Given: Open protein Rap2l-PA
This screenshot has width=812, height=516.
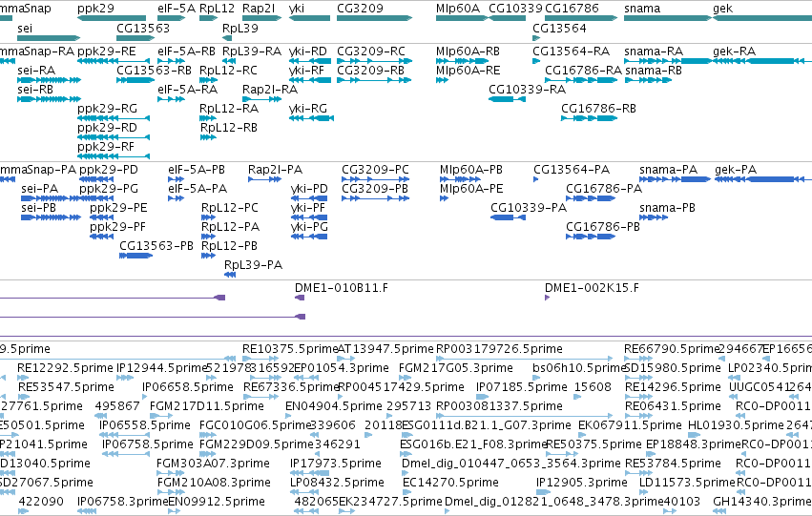Looking at the screenshot, I should 276,170.
